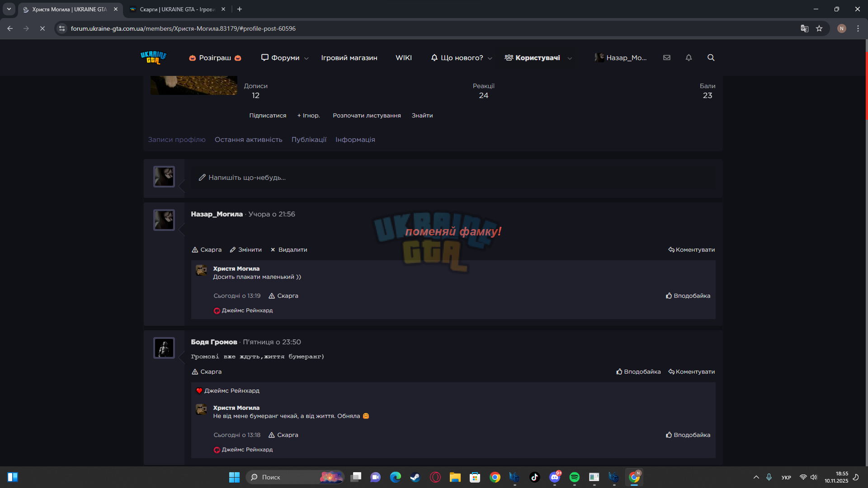Click Вподобайка on Бодя Громов's post

pos(638,372)
